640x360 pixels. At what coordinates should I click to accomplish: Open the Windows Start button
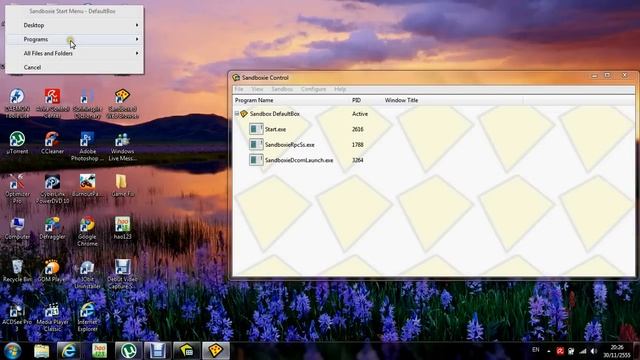point(13,351)
